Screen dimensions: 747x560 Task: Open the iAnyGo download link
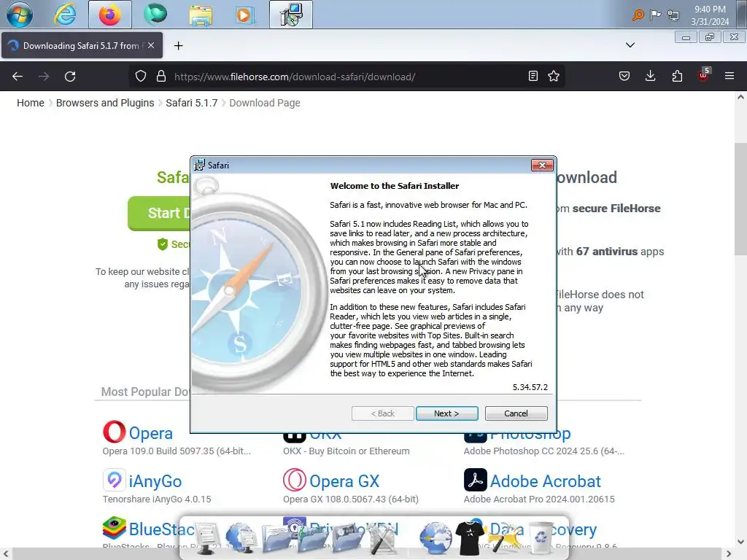155,481
